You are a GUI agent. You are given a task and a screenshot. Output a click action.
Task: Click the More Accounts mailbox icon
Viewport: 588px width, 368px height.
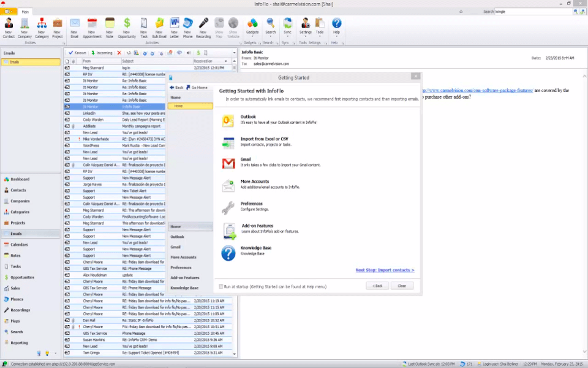point(228,185)
